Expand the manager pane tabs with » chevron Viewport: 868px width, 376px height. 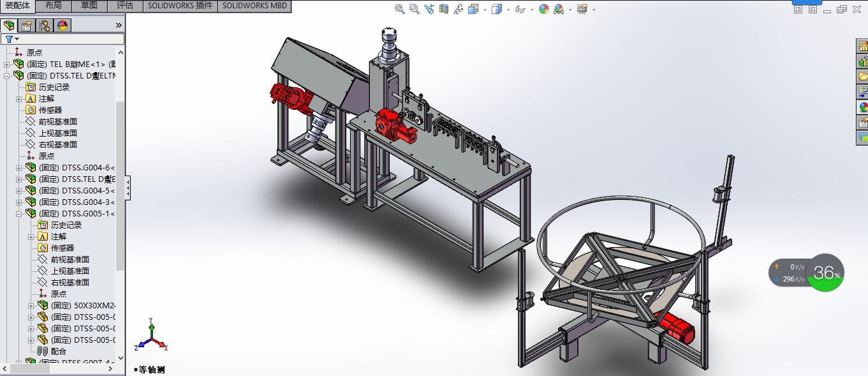click(118, 26)
